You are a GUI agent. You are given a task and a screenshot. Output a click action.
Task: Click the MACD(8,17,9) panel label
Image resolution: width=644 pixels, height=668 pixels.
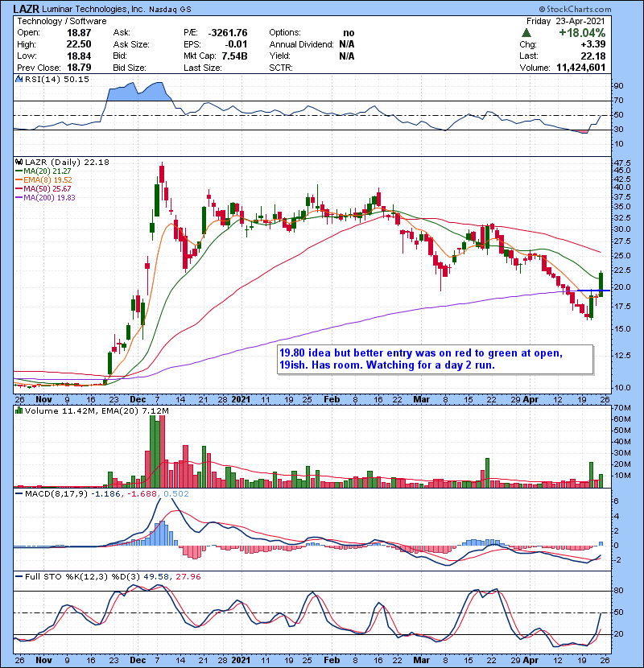coord(56,494)
